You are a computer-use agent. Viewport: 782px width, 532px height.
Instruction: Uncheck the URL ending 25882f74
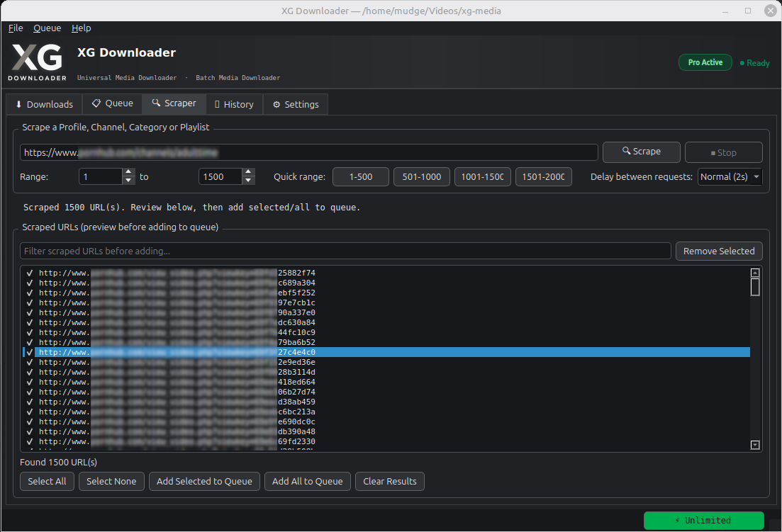(30, 273)
